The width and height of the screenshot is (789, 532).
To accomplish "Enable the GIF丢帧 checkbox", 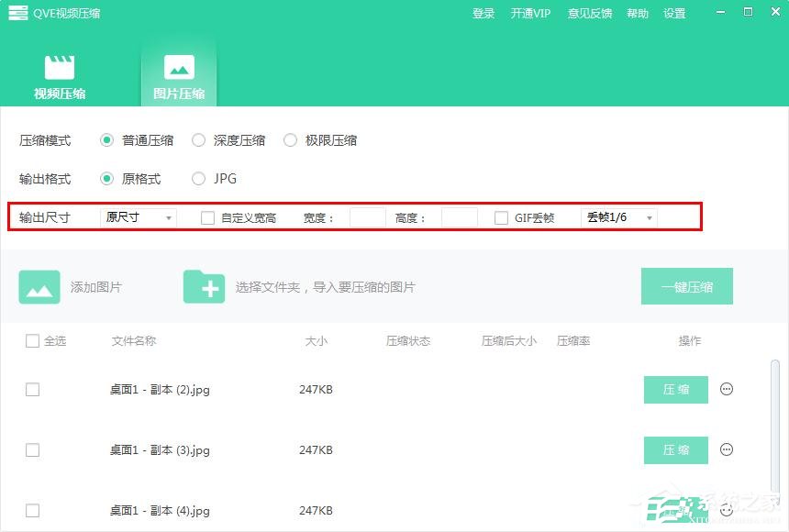I will 501,217.
